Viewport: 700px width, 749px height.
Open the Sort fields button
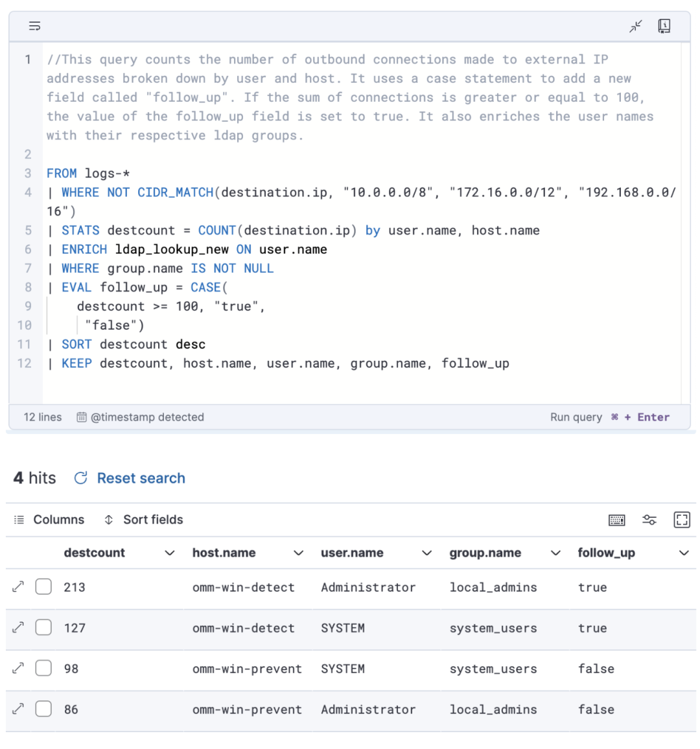coord(144,520)
